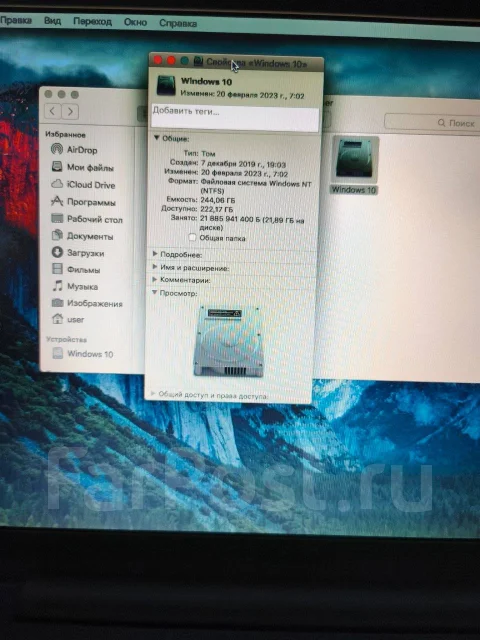Open the Правка menu
The height and width of the screenshot is (640, 480).
(16, 20)
